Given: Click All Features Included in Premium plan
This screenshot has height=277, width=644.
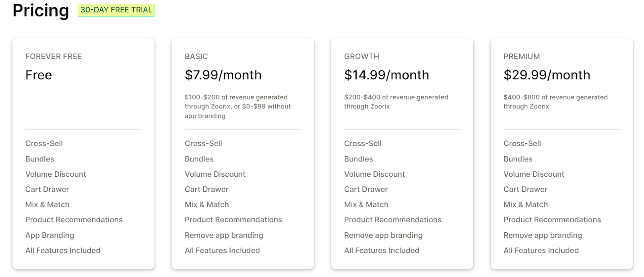Looking at the screenshot, I should (x=541, y=250).
